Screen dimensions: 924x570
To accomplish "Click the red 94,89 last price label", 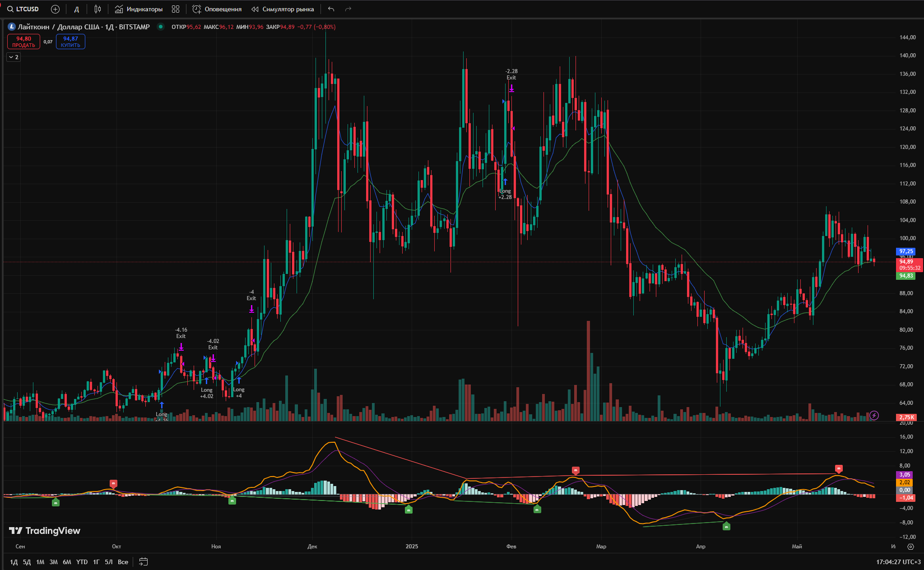I will (x=909, y=265).
